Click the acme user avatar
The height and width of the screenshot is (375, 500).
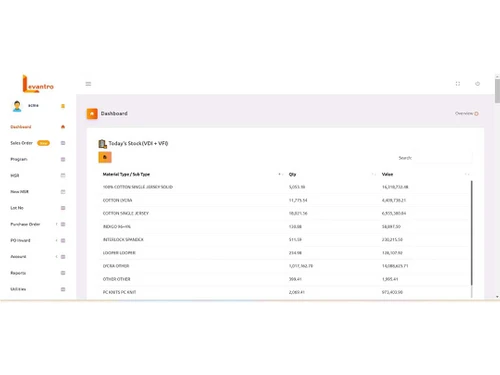point(17,106)
